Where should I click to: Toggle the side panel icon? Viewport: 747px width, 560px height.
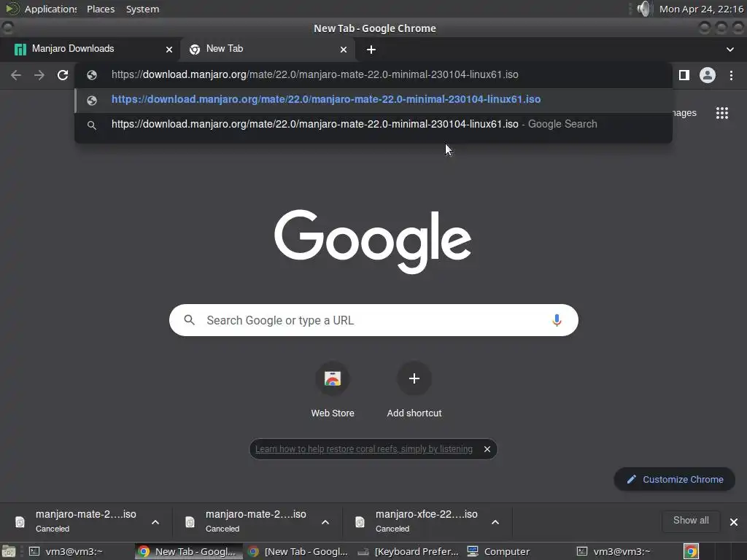coord(684,75)
